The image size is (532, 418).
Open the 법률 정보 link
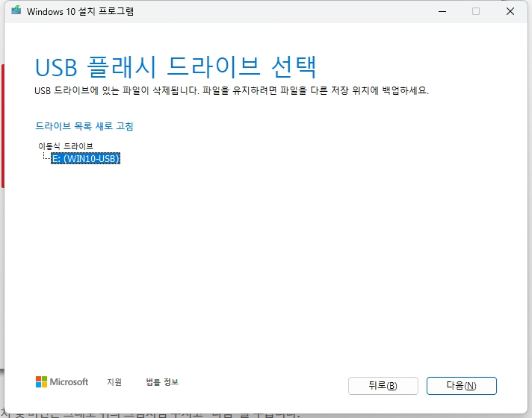pyautogui.click(x=162, y=382)
